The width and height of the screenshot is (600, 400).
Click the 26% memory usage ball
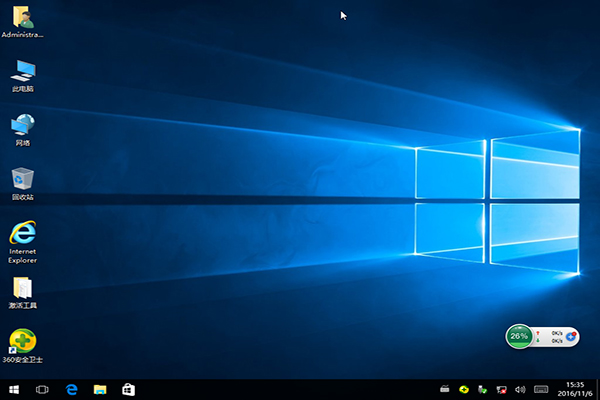(519, 336)
